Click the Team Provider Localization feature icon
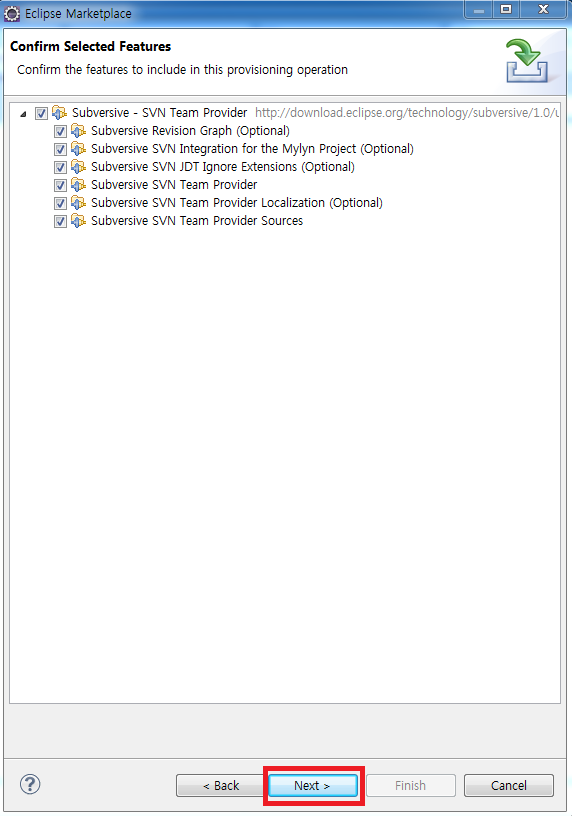The image size is (572, 816). 78,203
